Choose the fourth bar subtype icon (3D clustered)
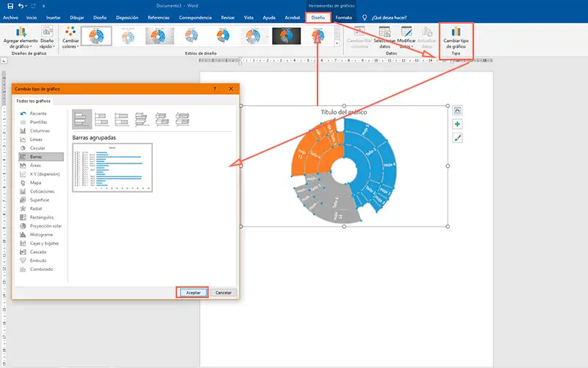 [141, 119]
